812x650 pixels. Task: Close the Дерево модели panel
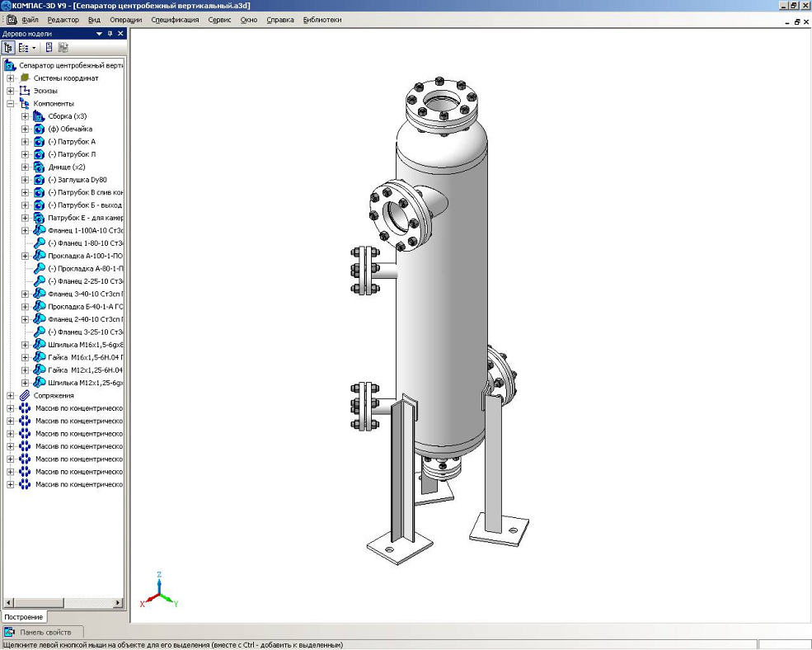pos(120,34)
